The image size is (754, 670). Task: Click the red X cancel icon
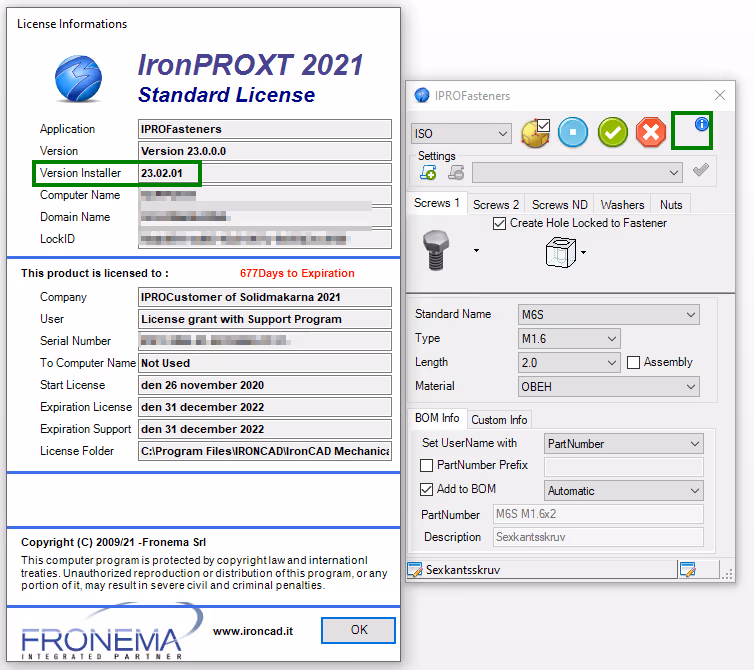[x=651, y=132]
